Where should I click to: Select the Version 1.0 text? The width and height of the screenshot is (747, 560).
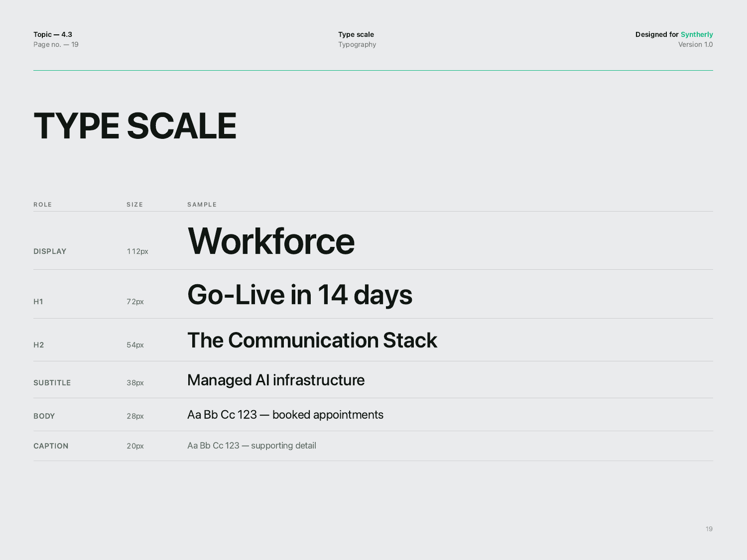tap(696, 44)
